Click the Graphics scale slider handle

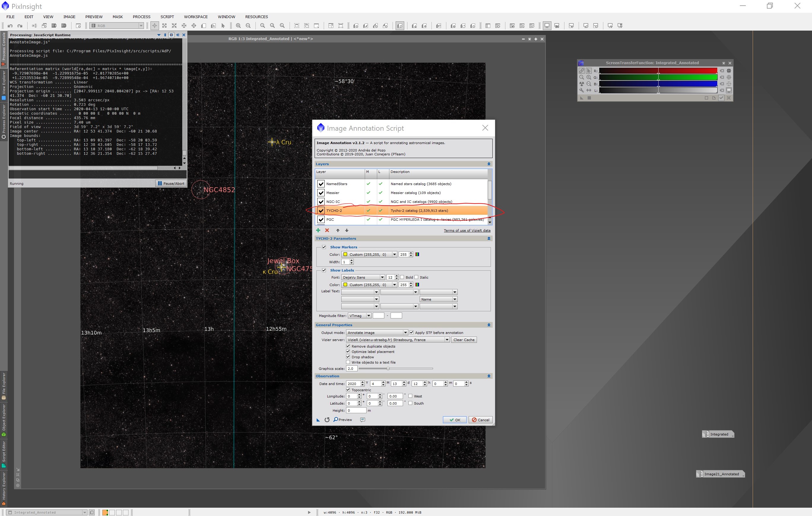pyautogui.click(x=388, y=369)
